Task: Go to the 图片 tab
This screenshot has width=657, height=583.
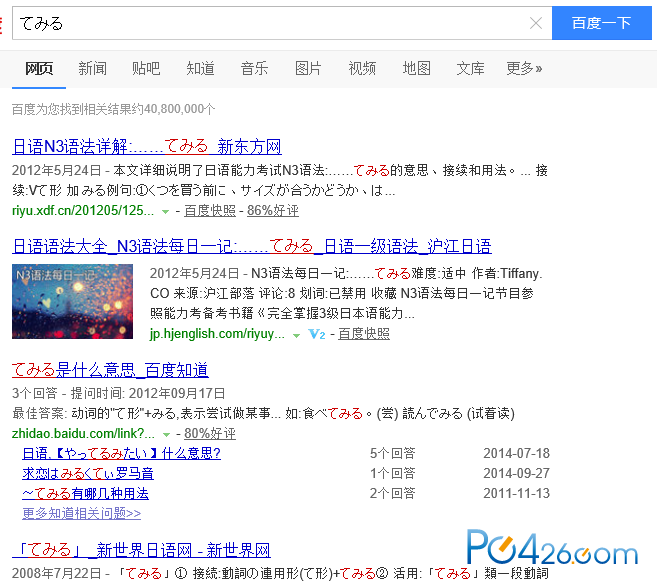Action: [x=308, y=68]
